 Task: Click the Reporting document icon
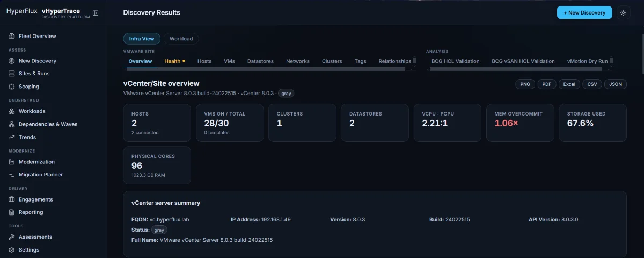click(x=12, y=212)
